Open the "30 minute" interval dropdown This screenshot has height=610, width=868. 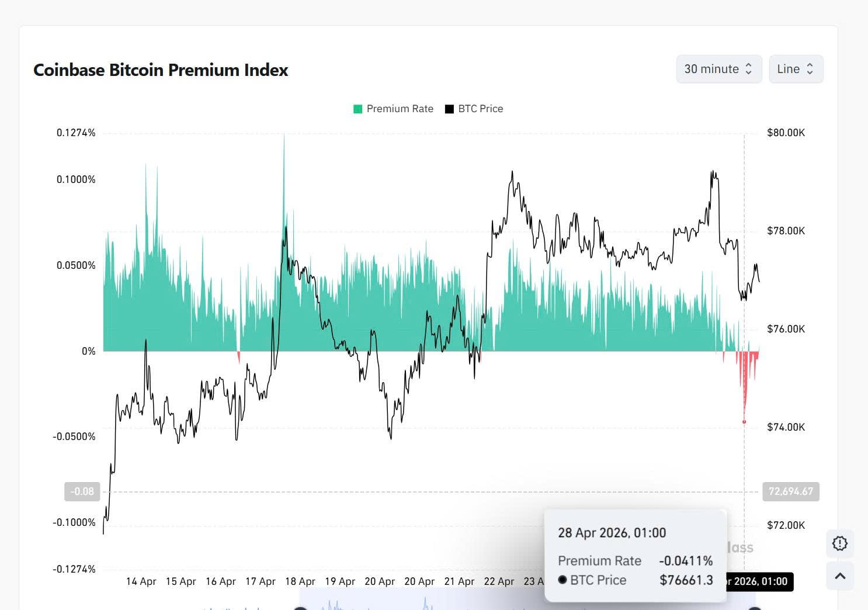click(718, 69)
